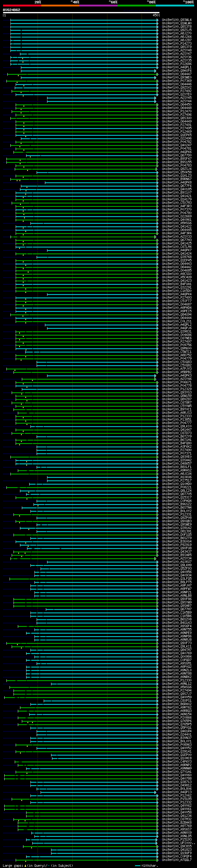Select the UniRef100_P27492 label
197x868 pixels.
click(176, 91)
